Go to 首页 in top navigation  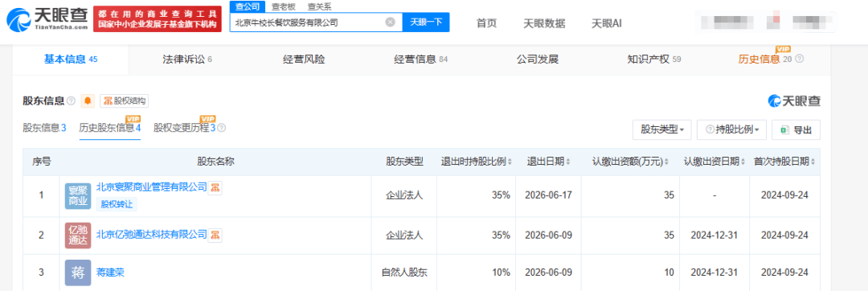pos(486,23)
